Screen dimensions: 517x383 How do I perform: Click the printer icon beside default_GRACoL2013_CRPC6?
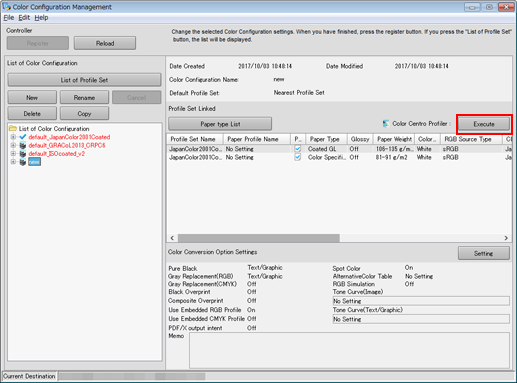(23, 145)
